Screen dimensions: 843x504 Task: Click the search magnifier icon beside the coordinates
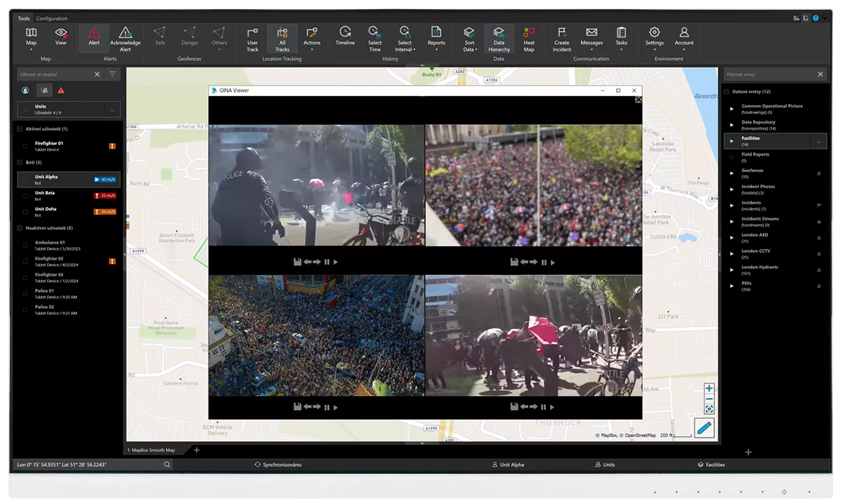click(166, 465)
